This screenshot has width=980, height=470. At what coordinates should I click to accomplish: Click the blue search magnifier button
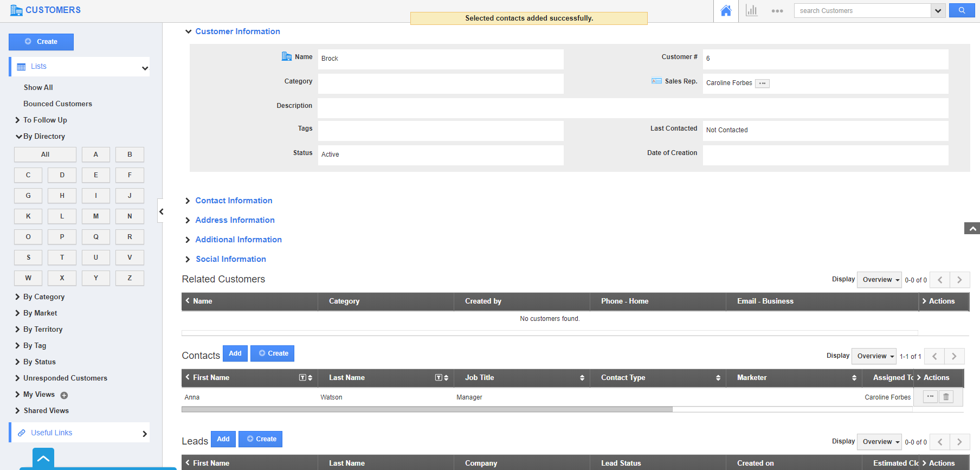(962, 10)
